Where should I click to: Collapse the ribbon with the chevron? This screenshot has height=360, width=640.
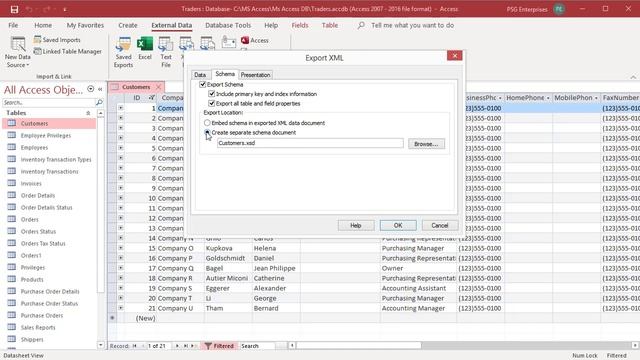pos(633,77)
